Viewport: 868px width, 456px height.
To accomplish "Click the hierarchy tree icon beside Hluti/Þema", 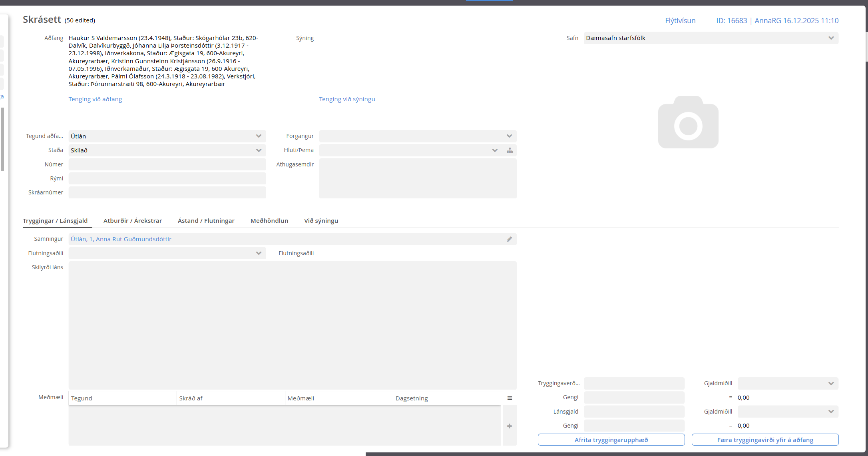I will pos(510,150).
